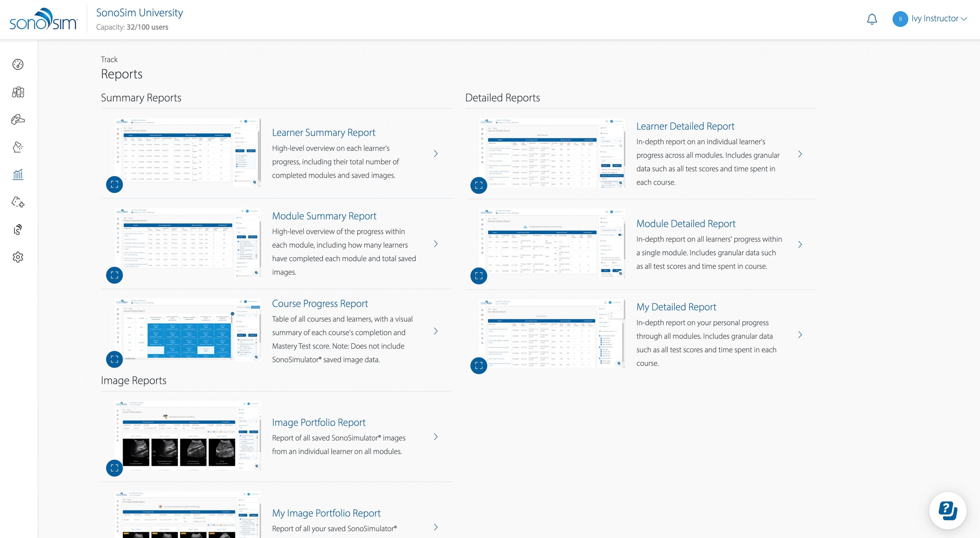This screenshot has width=980, height=538.
Task: Click the desk lamp sidebar icon
Action: (18, 147)
